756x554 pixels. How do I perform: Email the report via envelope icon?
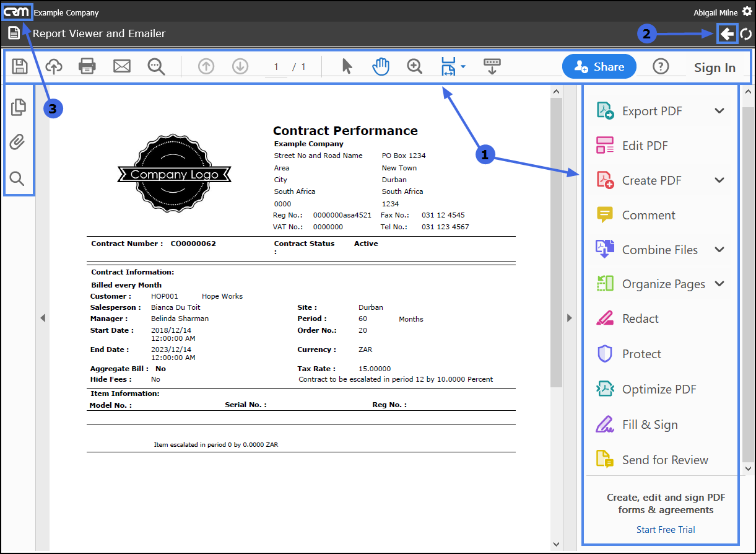coord(122,66)
